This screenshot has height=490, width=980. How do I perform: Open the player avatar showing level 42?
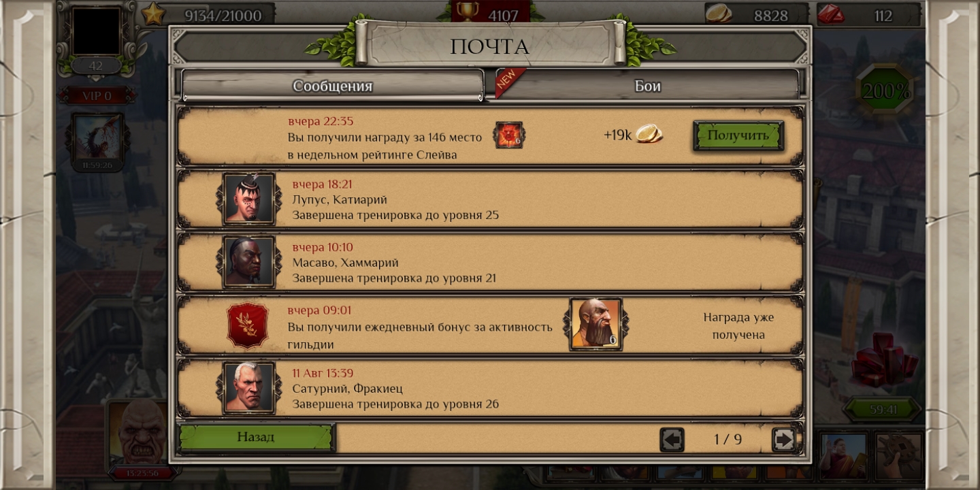[x=97, y=31]
